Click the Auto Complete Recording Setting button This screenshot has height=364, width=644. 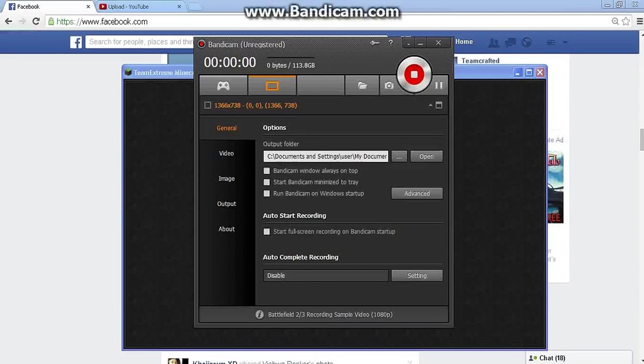point(417,276)
